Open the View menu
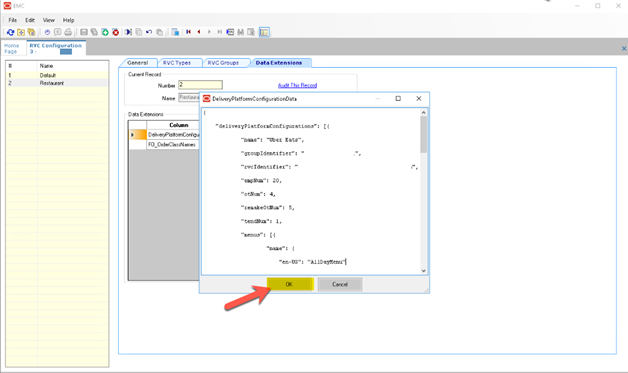 point(48,20)
